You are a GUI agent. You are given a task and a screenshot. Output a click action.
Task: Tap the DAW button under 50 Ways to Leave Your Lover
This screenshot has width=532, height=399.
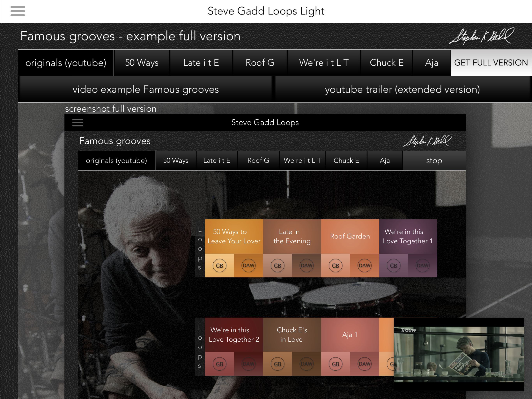[x=248, y=266]
